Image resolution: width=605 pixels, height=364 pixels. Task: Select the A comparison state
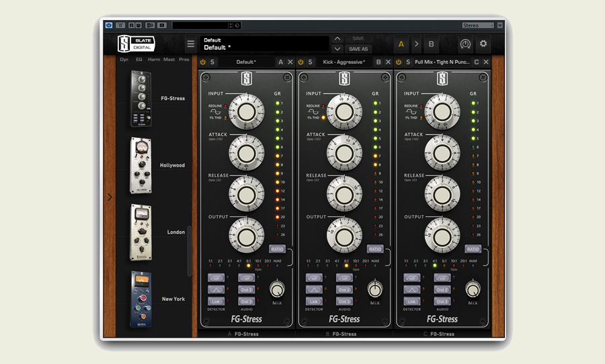401,44
